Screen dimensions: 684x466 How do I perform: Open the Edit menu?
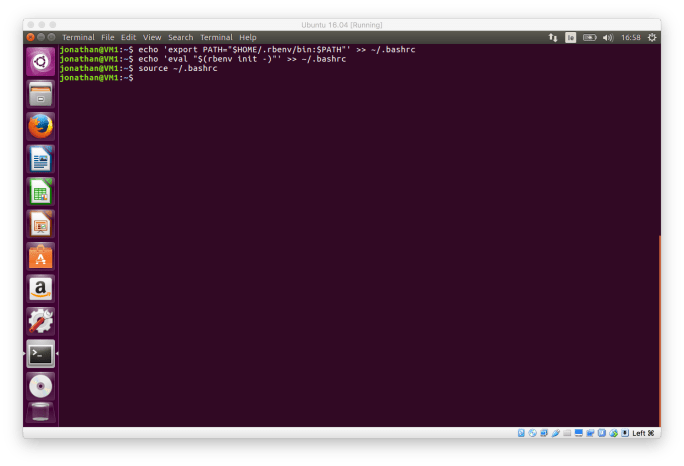coord(129,37)
